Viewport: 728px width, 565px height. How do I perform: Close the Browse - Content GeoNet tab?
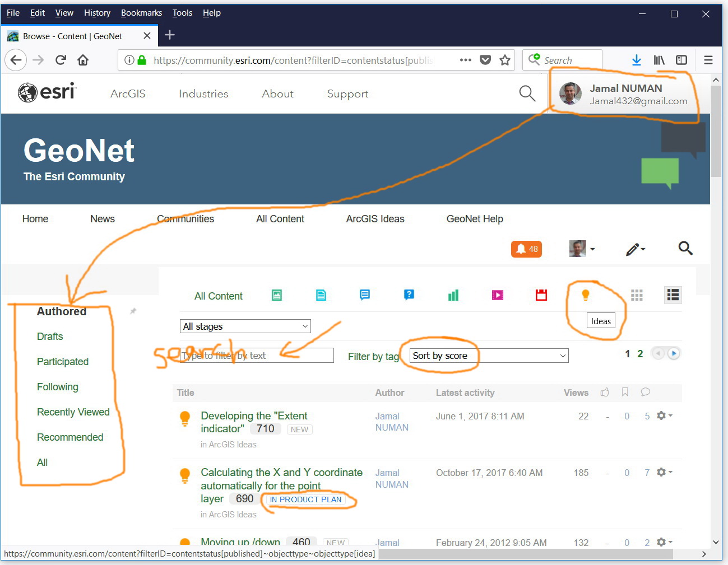click(x=147, y=36)
